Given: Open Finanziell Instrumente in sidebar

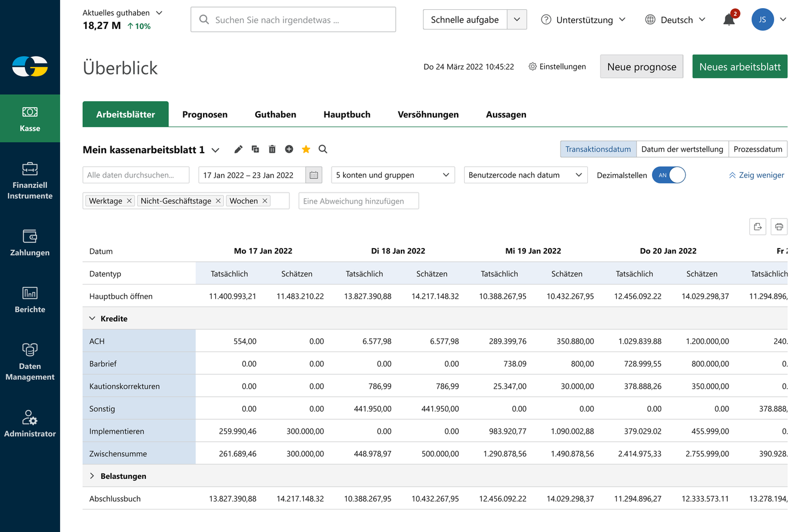Looking at the screenshot, I should coord(30,181).
